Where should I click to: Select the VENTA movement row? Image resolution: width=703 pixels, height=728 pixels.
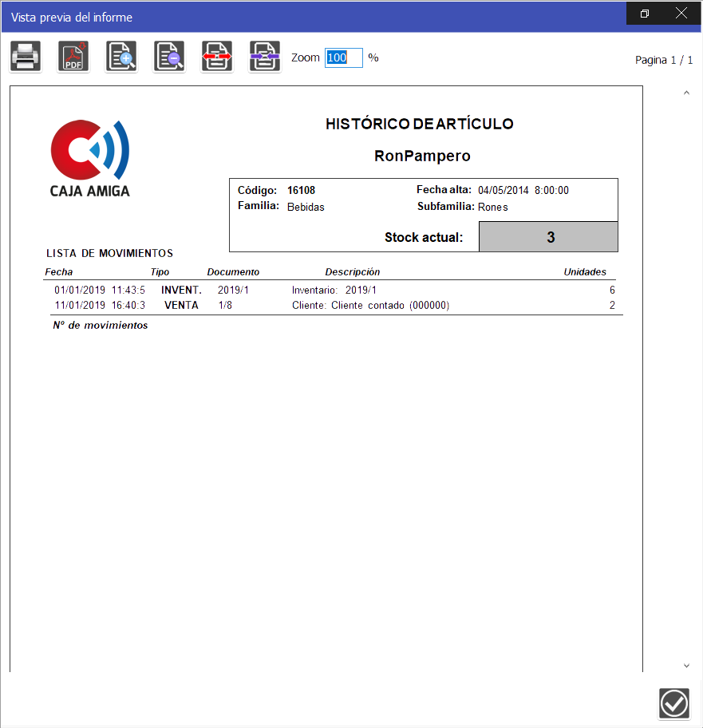332,306
